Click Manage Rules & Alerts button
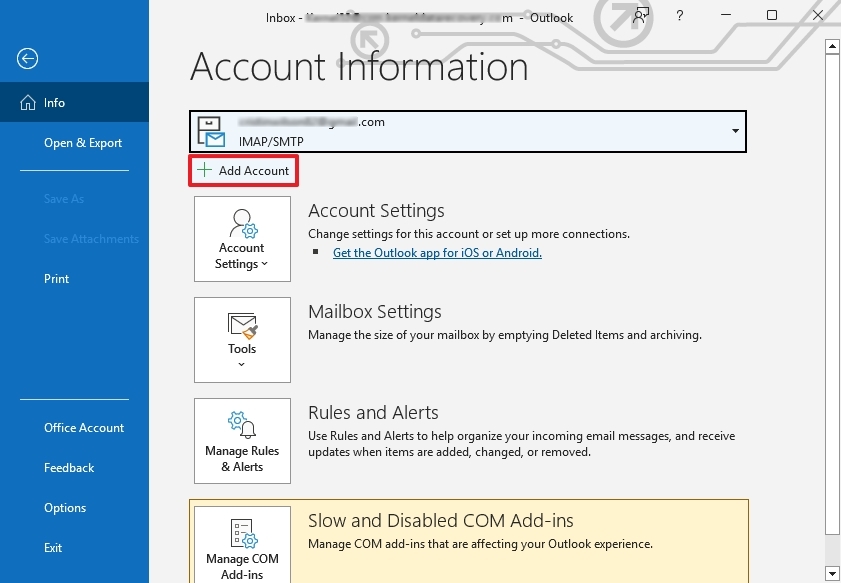 (x=242, y=441)
